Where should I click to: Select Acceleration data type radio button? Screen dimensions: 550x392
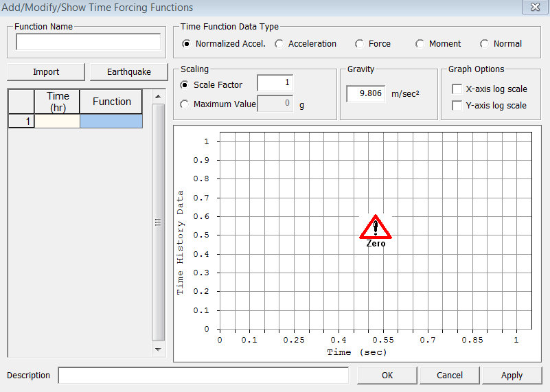click(x=279, y=44)
